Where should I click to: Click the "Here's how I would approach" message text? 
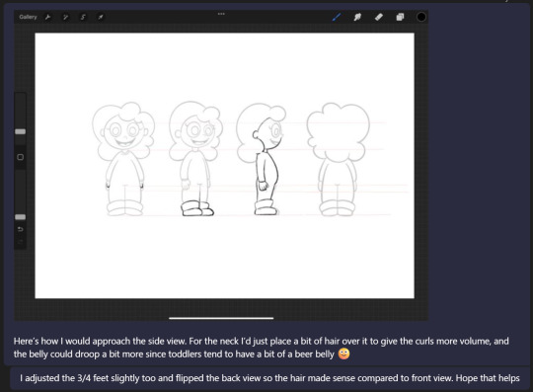[261, 348]
